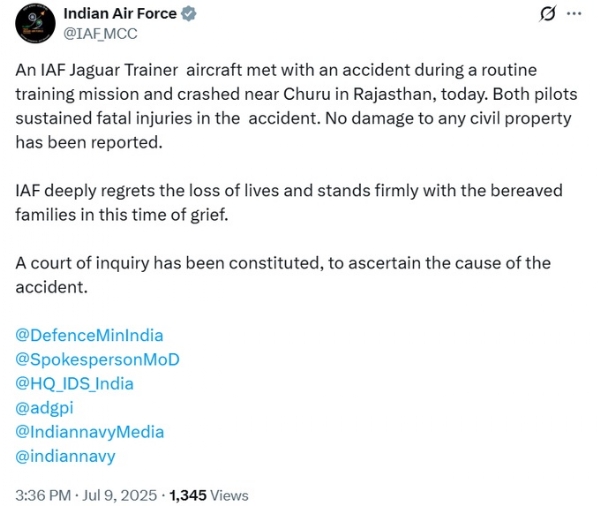The height and width of the screenshot is (506, 600).
Task: Open the three-dot more options menu
Action: click(574, 14)
